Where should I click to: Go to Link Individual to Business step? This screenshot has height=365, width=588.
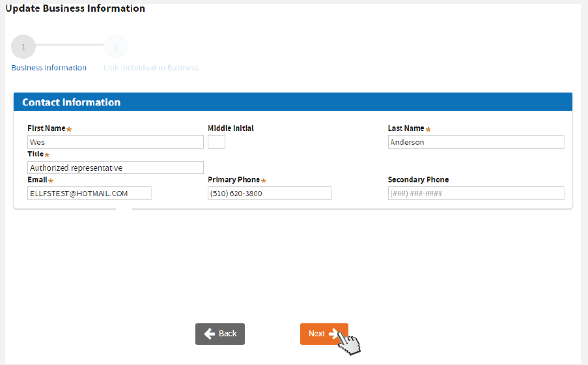[151, 68]
